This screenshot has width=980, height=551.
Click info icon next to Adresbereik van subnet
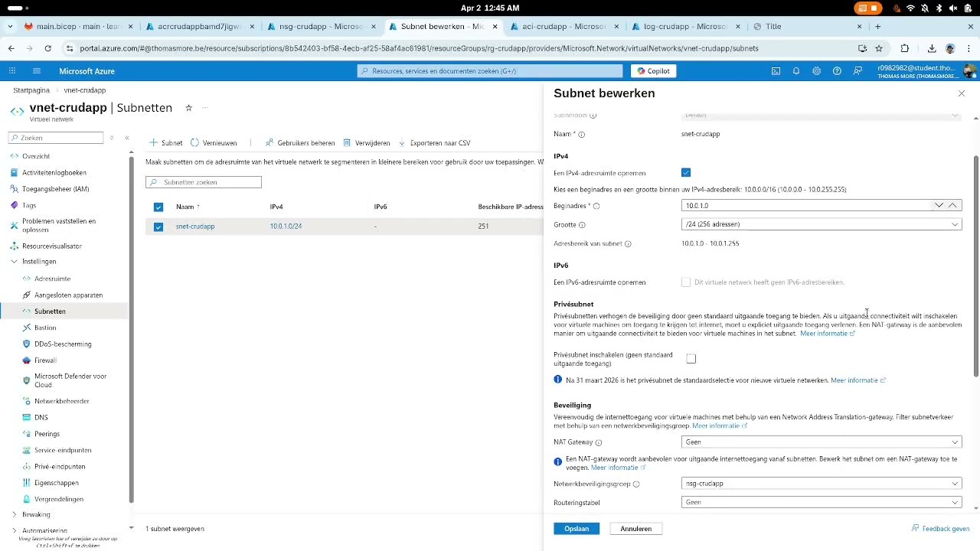(628, 244)
